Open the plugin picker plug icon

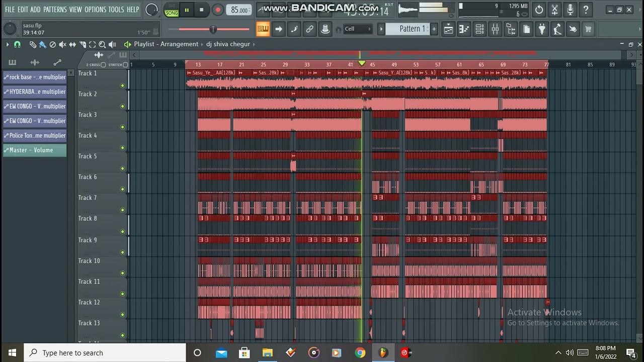(542, 29)
